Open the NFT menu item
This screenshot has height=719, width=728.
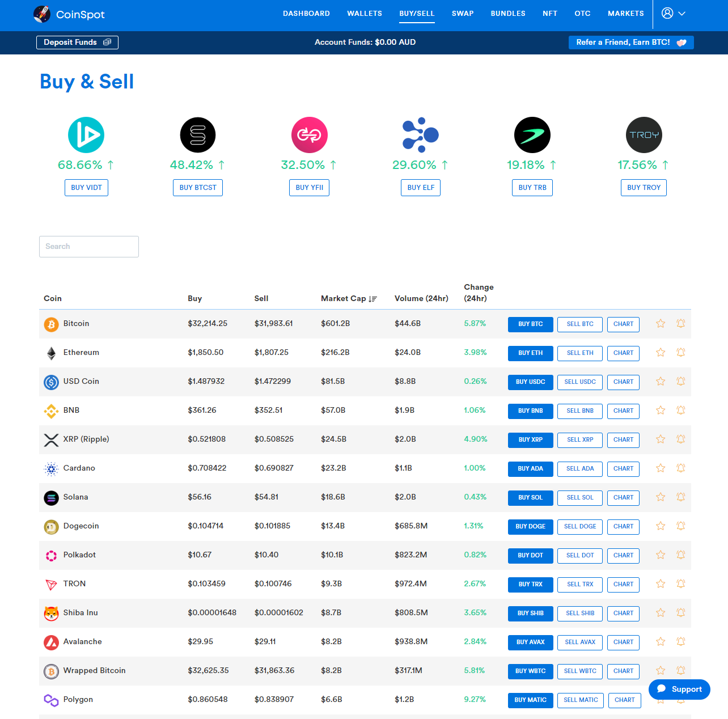pyautogui.click(x=550, y=14)
